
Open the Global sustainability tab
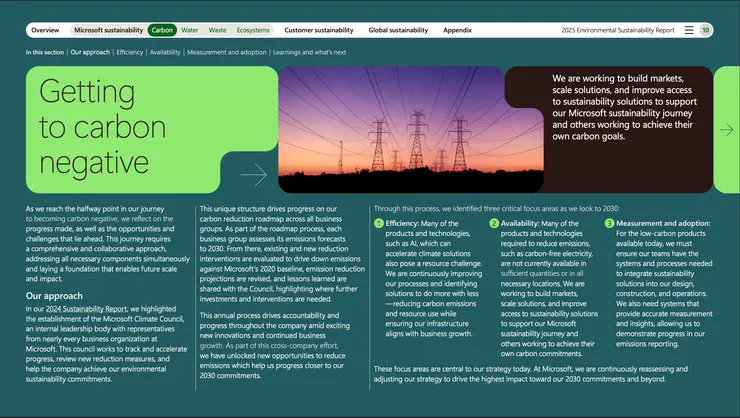(398, 30)
